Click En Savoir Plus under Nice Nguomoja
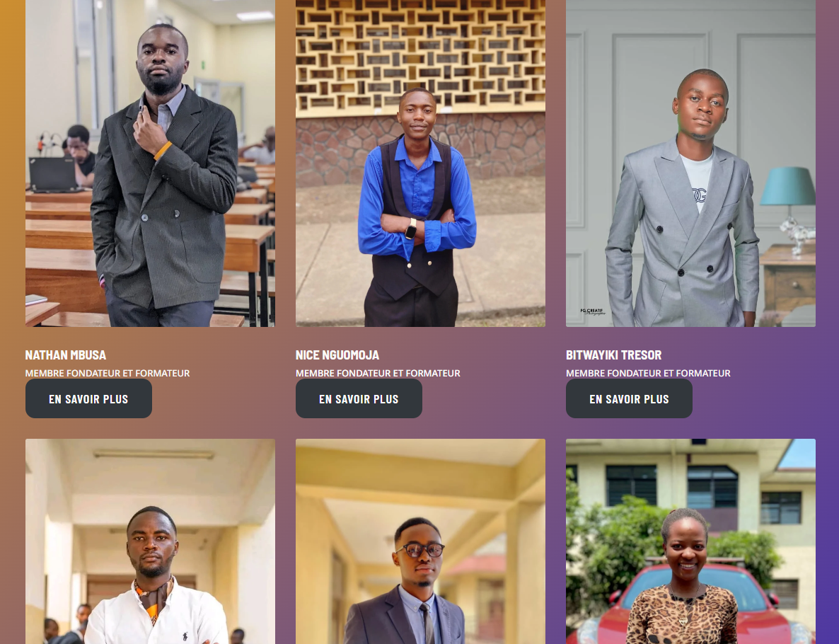The width and height of the screenshot is (839, 644). pos(359,399)
